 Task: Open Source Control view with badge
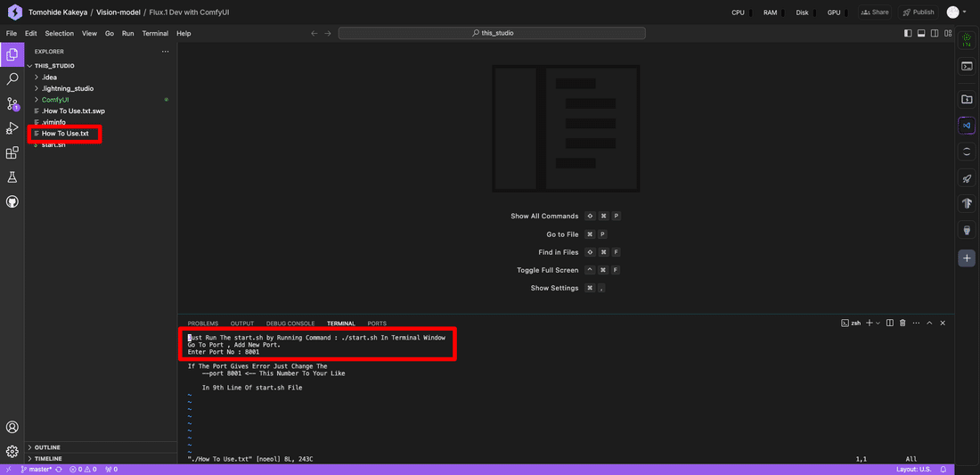[x=12, y=103]
